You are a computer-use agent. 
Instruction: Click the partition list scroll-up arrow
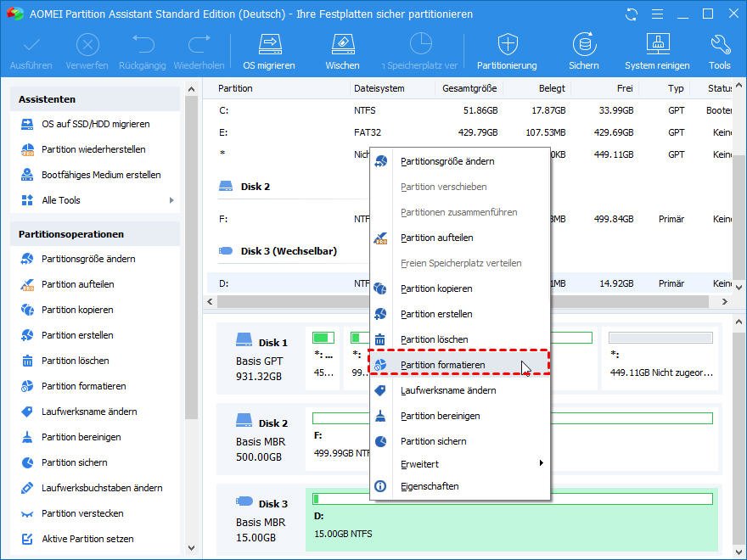739,87
